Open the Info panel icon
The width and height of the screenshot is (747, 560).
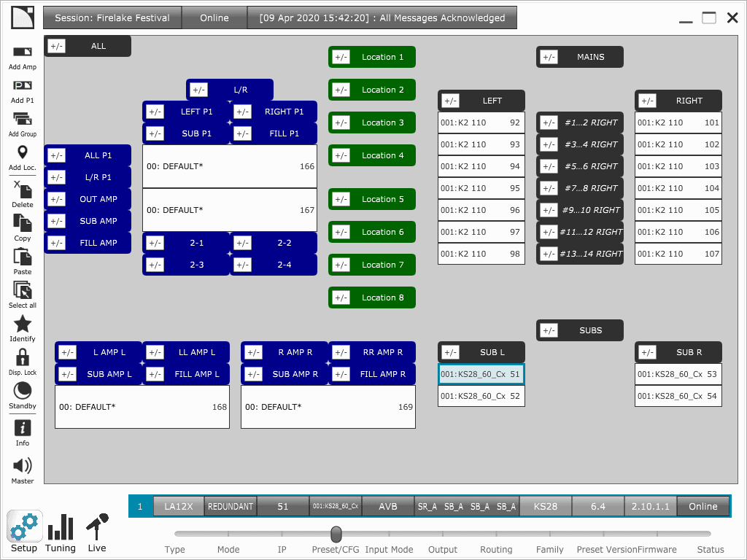[23, 427]
